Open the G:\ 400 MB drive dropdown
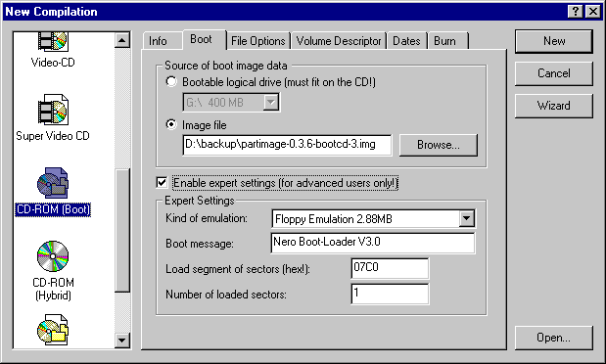 pyautogui.click(x=271, y=103)
